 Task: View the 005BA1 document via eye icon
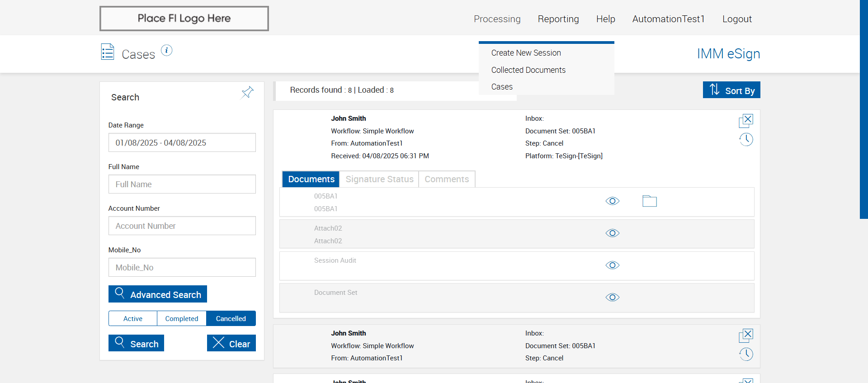pyautogui.click(x=612, y=201)
